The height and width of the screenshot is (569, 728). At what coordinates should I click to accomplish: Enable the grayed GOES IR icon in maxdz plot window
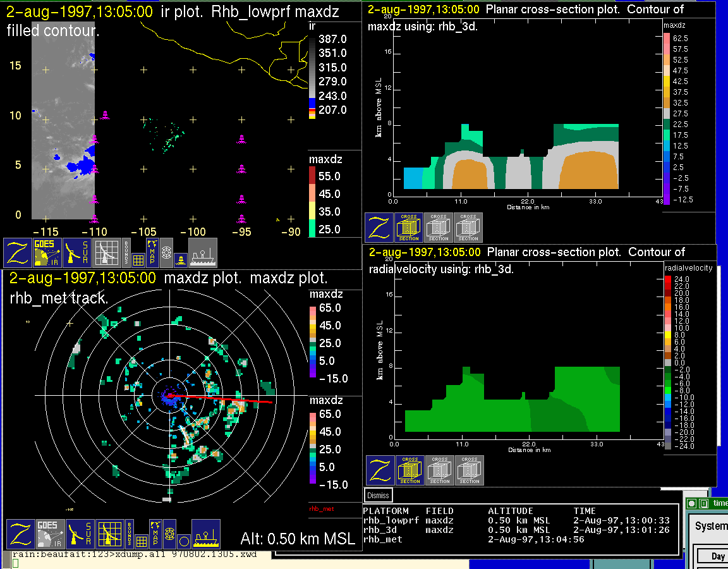click(x=50, y=534)
